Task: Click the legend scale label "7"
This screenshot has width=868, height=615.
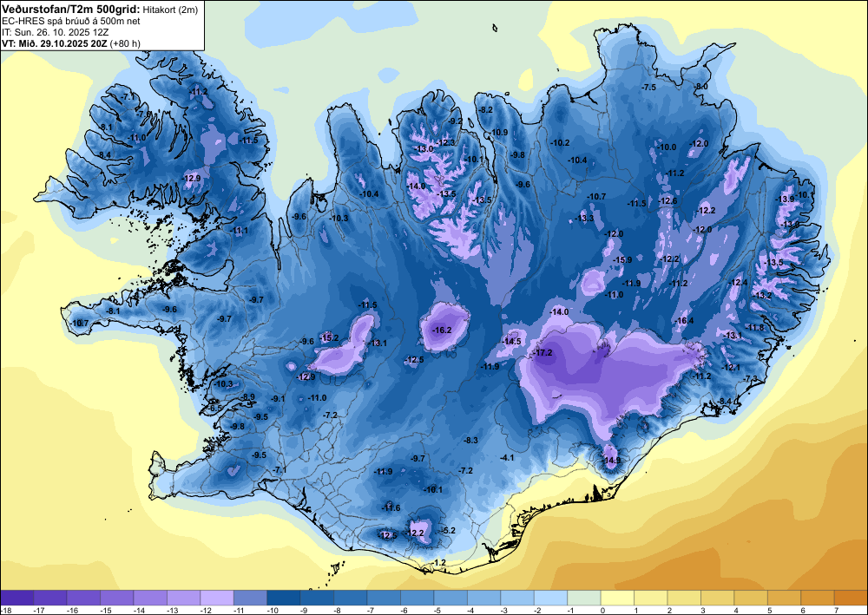Action: point(835,610)
